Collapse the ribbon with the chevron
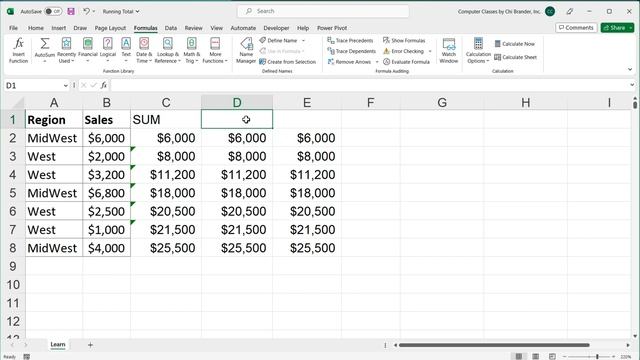 point(630,69)
